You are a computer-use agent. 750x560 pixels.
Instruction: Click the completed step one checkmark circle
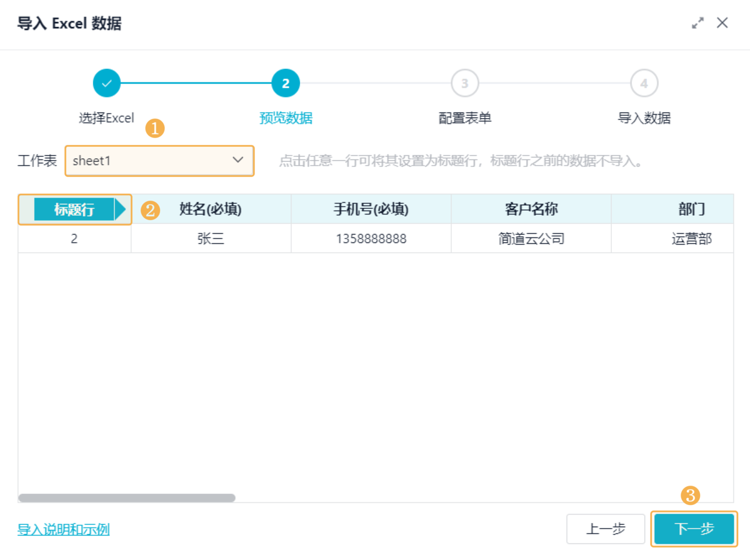[x=107, y=83]
